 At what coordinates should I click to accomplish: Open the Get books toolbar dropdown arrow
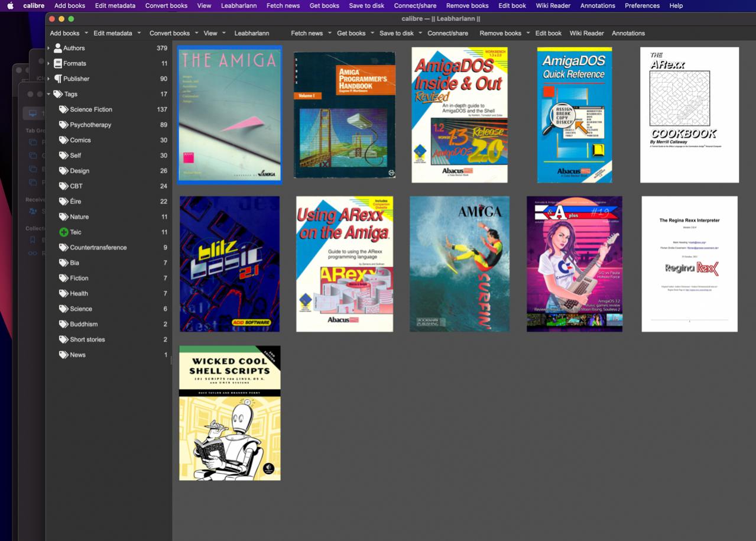pyautogui.click(x=372, y=33)
